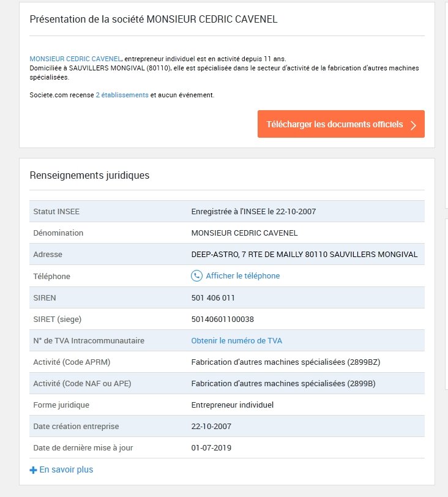Click Obtenir le numéro de TVA link

pos(236,340)
